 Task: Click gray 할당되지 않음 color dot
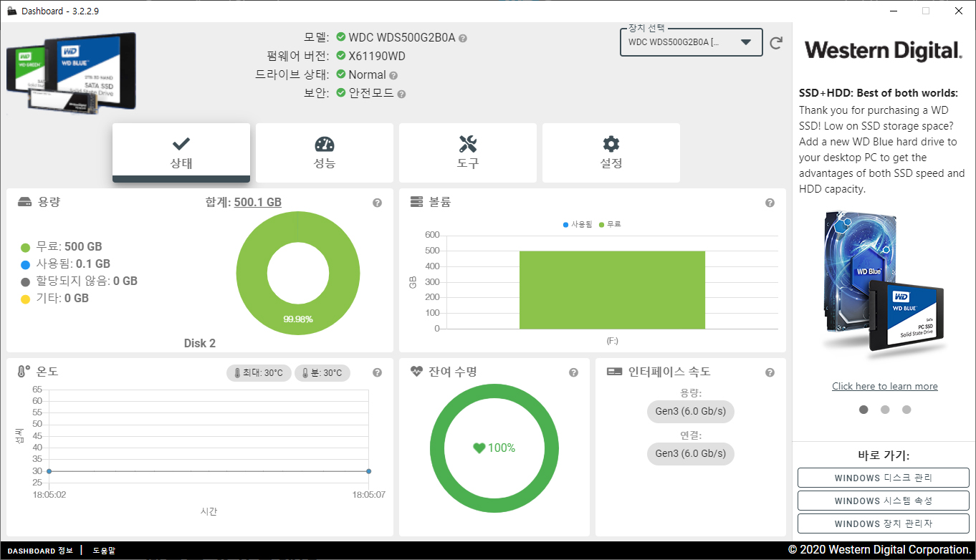coord(26,281)
